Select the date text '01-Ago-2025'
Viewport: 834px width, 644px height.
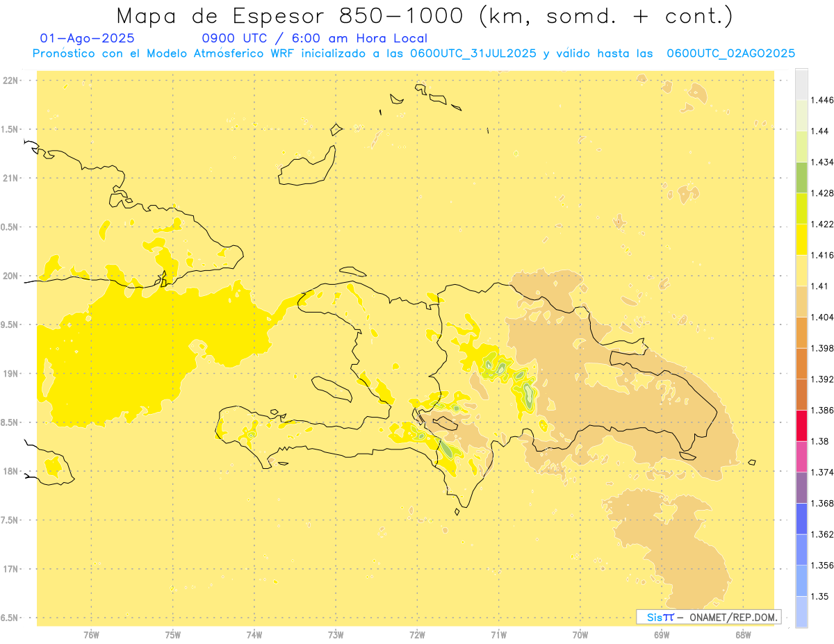click(88, 39)
